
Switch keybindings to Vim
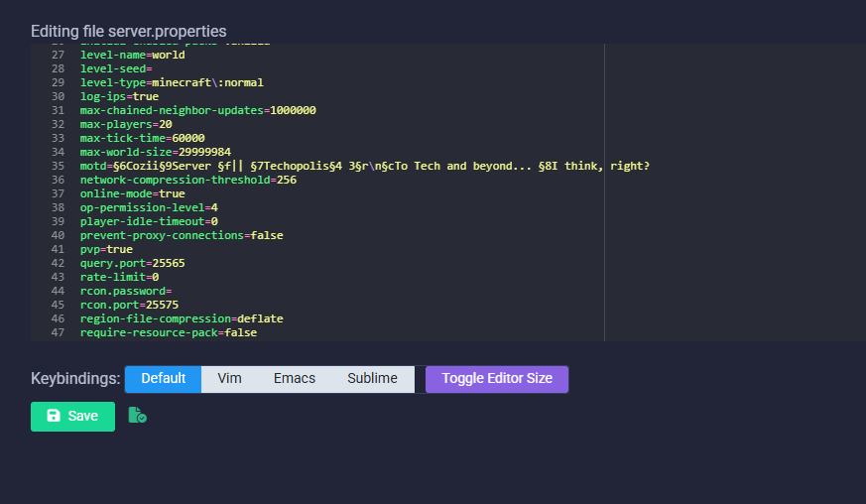pos(229,379)
